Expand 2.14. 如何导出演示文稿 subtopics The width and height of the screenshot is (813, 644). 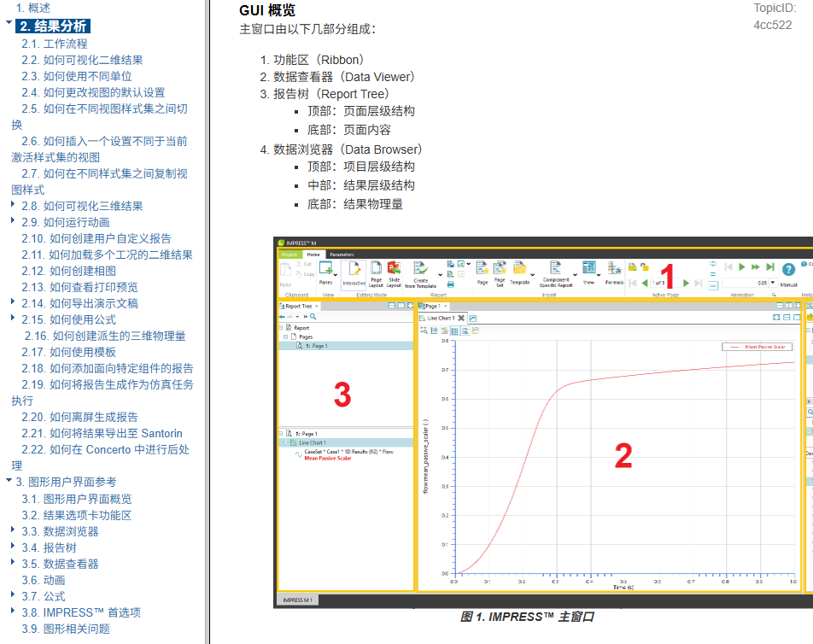click(x=13, y=301)
